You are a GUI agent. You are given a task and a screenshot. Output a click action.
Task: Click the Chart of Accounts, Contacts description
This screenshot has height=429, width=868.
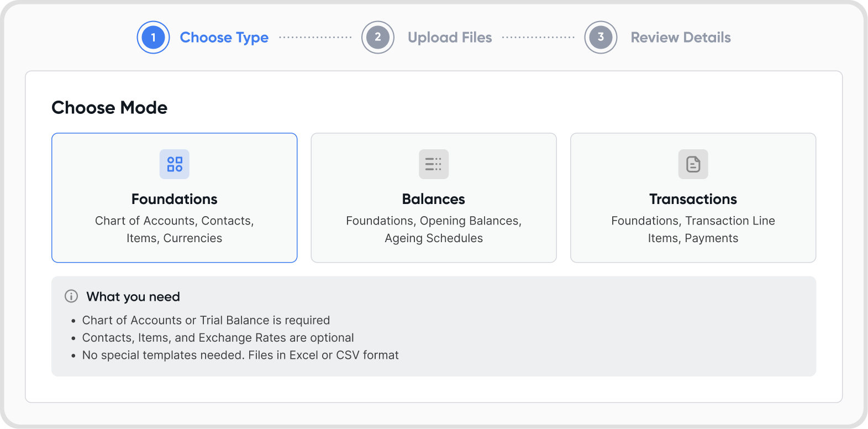click(x=175, y=229)
